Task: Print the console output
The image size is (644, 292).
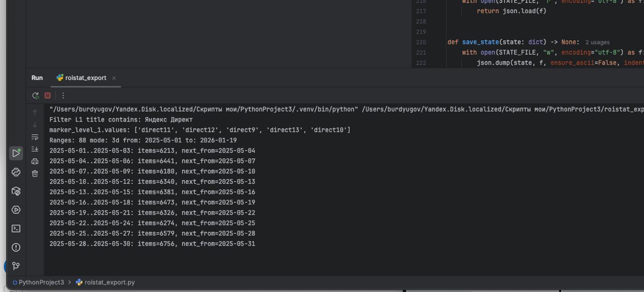Action: pyautogui.click(x=35, y=161)
